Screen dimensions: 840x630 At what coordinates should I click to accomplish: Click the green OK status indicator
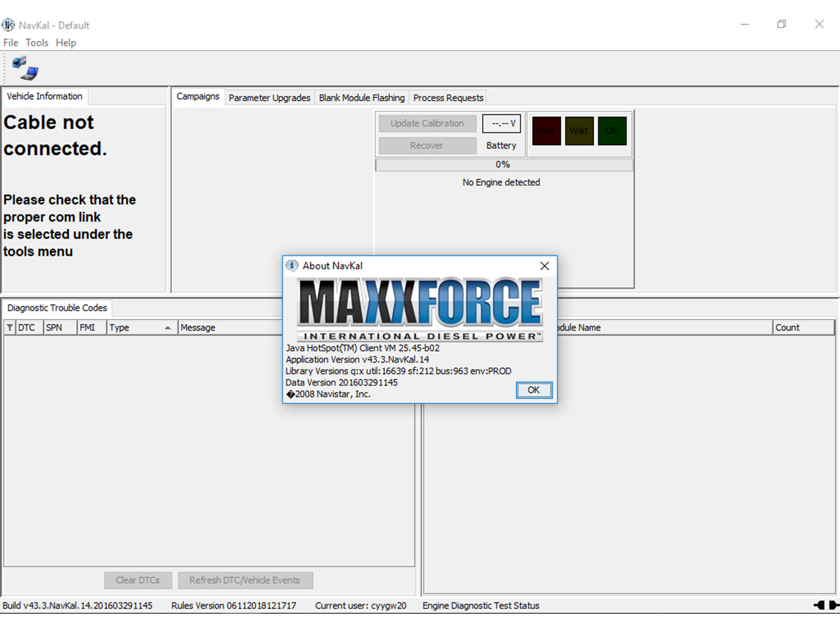pyautogui.click(x=612, y=131)
